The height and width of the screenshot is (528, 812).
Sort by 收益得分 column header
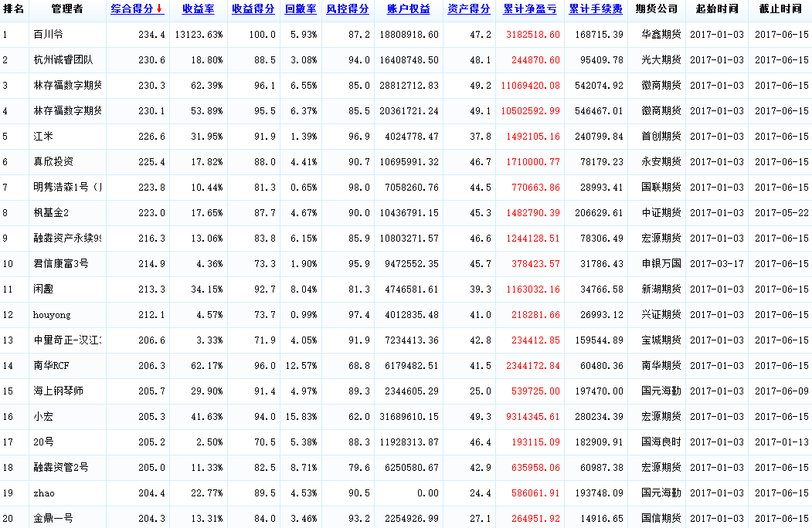coord(253,8)
